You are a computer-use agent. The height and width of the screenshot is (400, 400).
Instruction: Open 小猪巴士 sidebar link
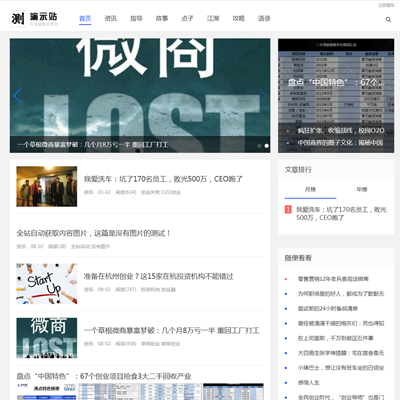(341, 368)
